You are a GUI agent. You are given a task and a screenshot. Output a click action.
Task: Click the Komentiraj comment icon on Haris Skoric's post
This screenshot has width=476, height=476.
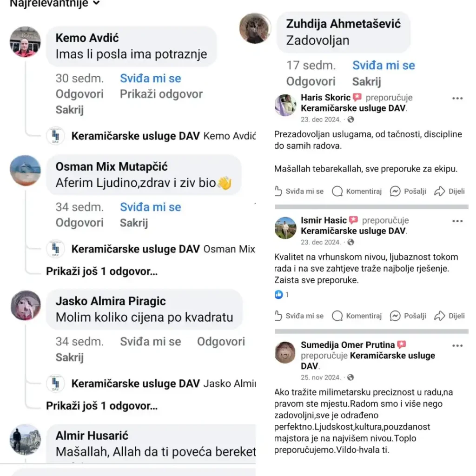(x=336, y=191)
